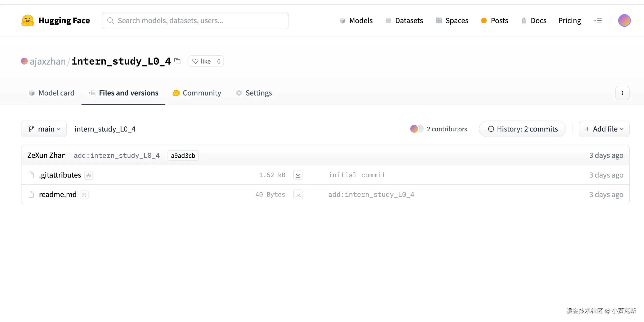Open the Add file dropdown
The image size is (644, 322).
[604, 129]
